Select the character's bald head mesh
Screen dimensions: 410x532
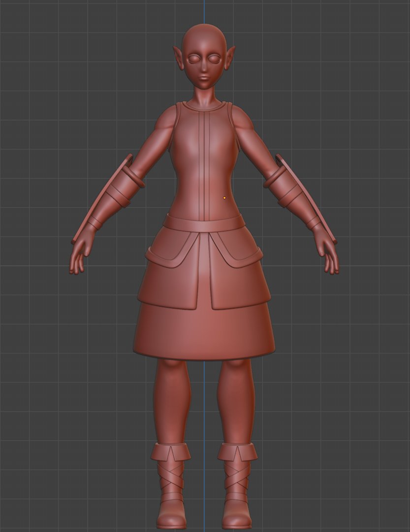[204, 56]
